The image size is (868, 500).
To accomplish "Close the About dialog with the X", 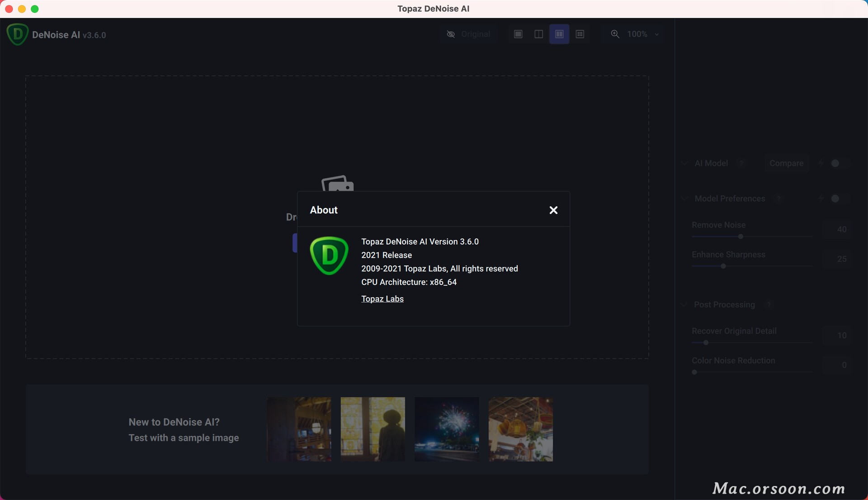I will 553,210.
